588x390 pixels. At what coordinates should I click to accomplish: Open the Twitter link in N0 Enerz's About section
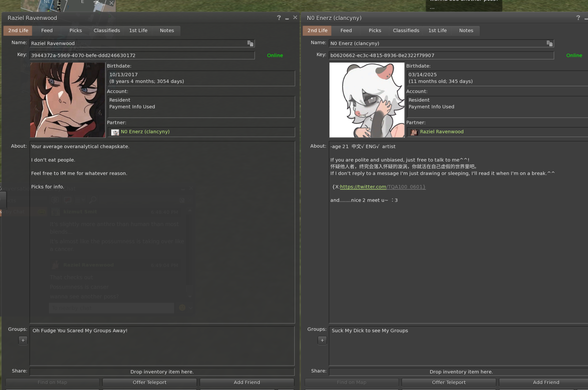pos(363,187)
